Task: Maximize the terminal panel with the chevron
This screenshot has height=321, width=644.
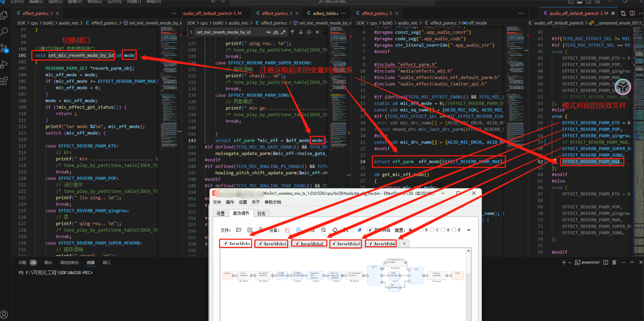Action: click(x=632, y=262)
